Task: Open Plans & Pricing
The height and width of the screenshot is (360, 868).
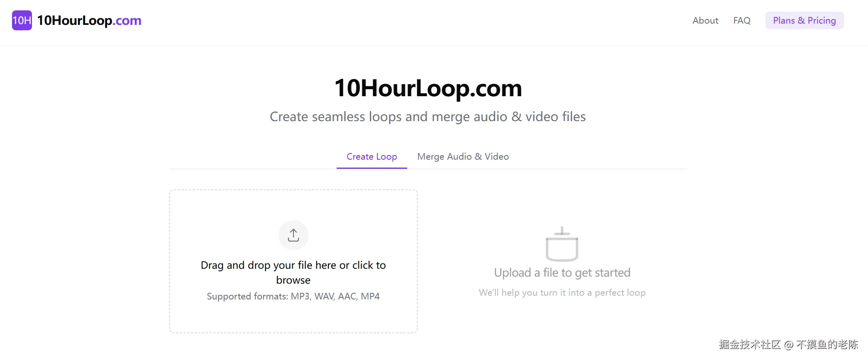Action: [x=804, y=20]
